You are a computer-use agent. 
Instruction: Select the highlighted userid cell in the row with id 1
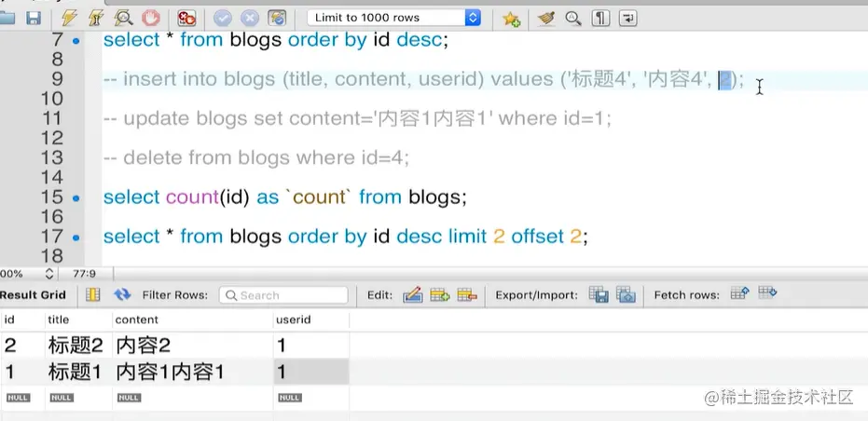point(311,372)
